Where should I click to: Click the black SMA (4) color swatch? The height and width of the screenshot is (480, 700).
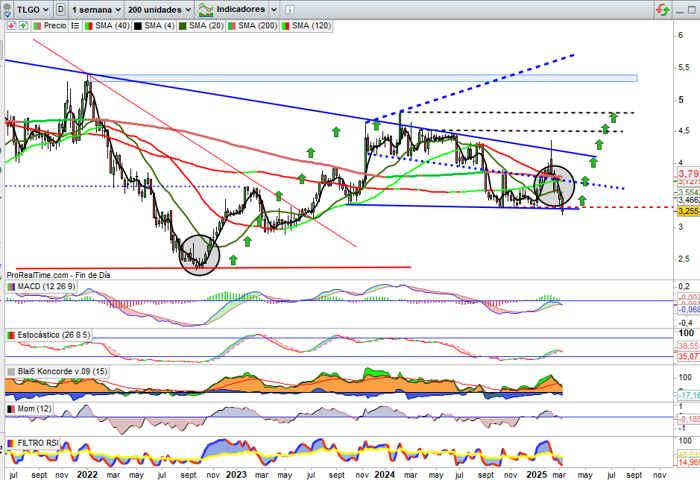(138, 26)
